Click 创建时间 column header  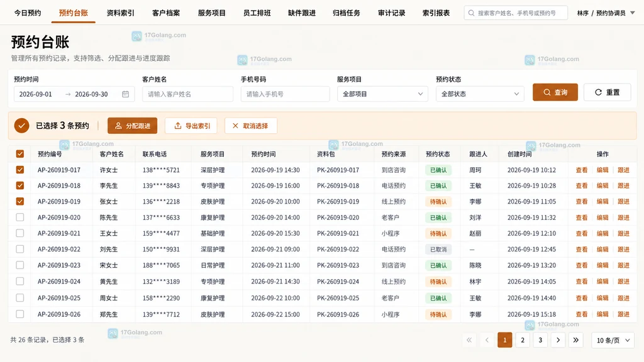tap(519, 154)
